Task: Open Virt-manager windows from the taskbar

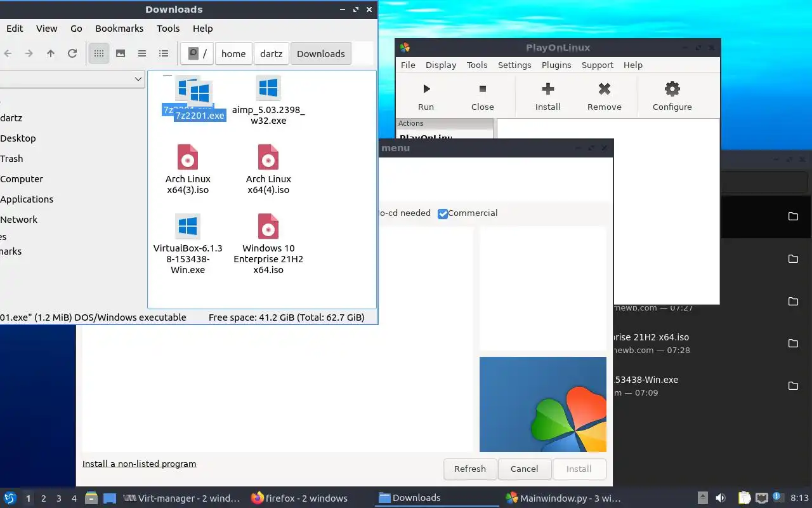Action: point(181,498)
